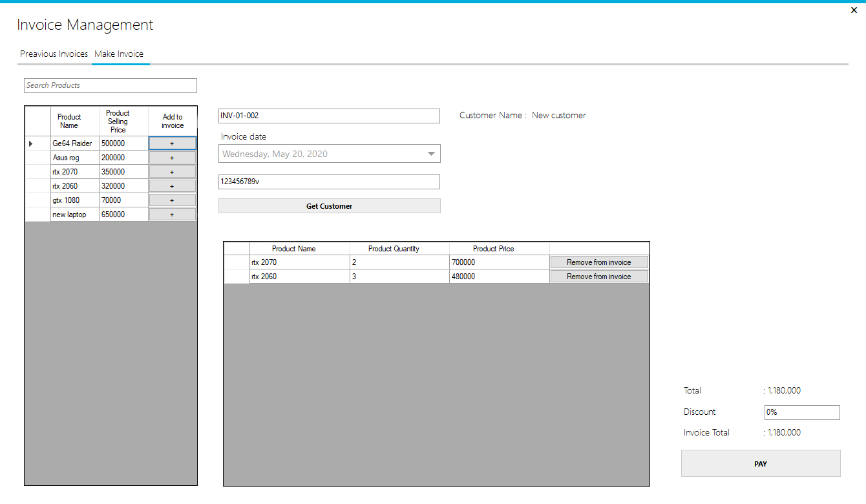Close the Invoice Management window
The image size is (866, 504).
point(854,10)
